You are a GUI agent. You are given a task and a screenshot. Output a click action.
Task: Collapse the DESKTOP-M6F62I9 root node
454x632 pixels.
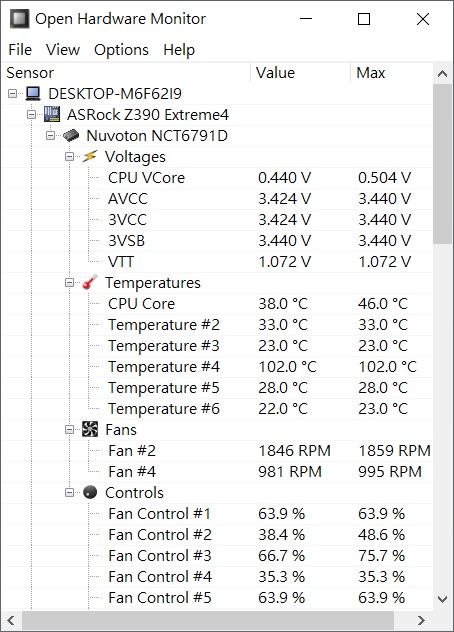12,94
